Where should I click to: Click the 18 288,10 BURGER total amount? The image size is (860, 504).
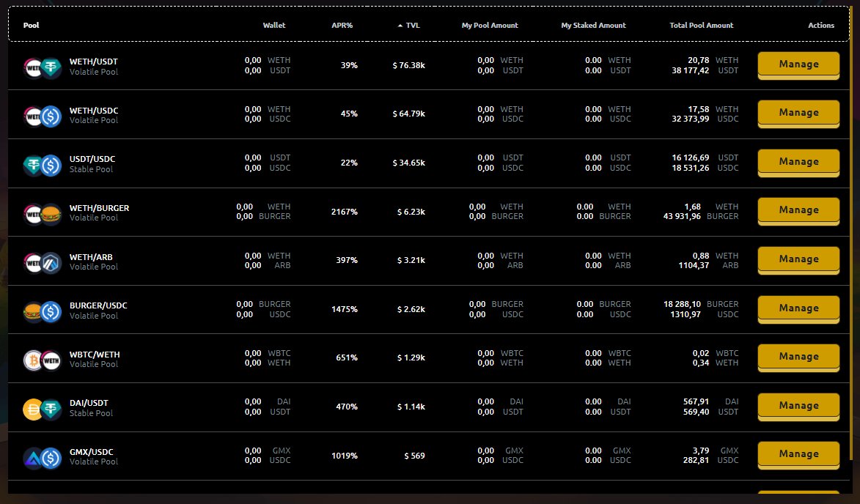pos(701,304)
